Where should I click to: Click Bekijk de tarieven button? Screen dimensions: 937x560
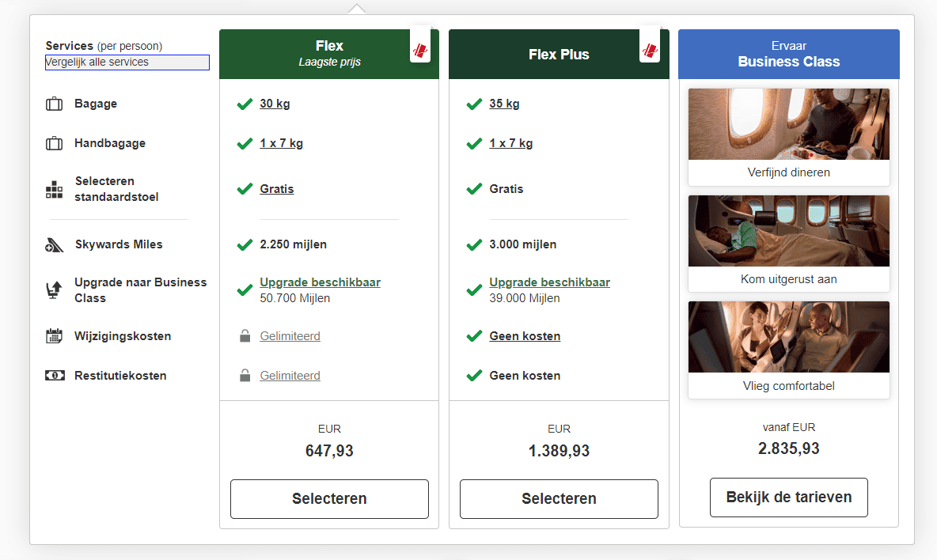(789, 498)
